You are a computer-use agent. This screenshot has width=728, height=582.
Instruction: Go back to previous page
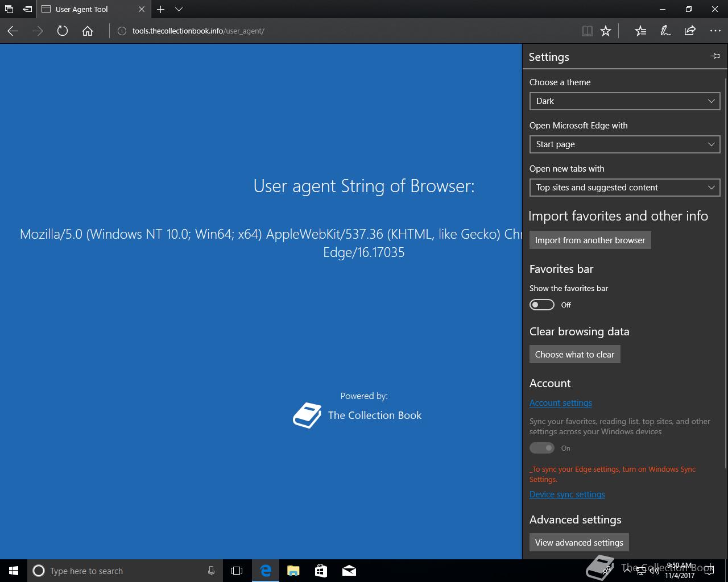(x=13, y=31)
